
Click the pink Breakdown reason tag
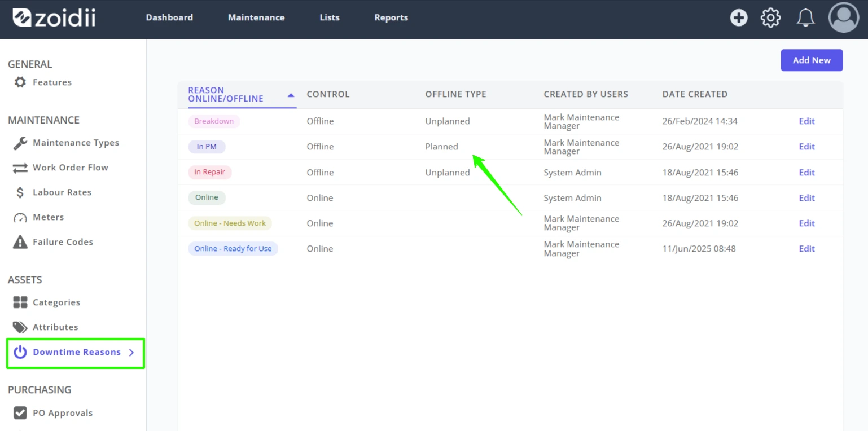[x=214, y=121]
